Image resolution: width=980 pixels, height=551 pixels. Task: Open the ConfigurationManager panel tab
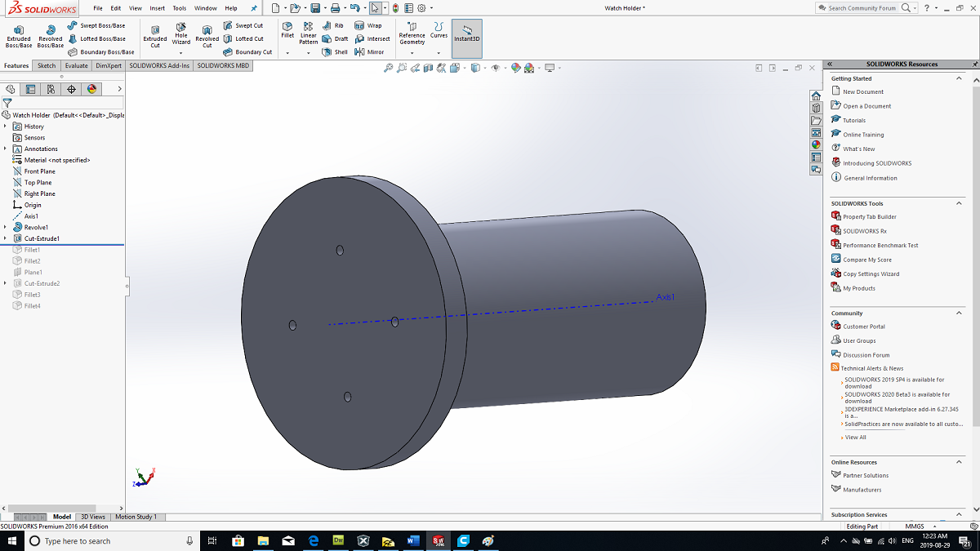[51, 89]
